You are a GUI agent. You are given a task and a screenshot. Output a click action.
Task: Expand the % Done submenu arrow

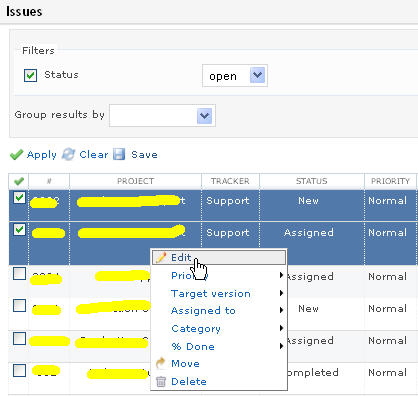pos(281,346)
